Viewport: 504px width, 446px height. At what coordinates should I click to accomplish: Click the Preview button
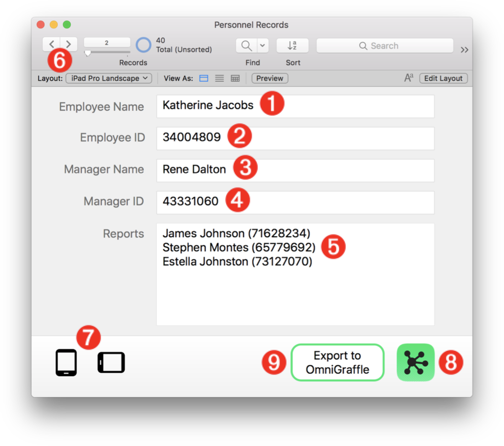(270, 78)
